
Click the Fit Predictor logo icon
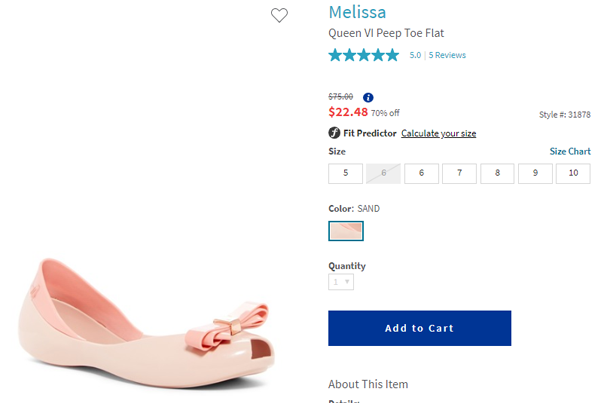click(x=334, y=133)
